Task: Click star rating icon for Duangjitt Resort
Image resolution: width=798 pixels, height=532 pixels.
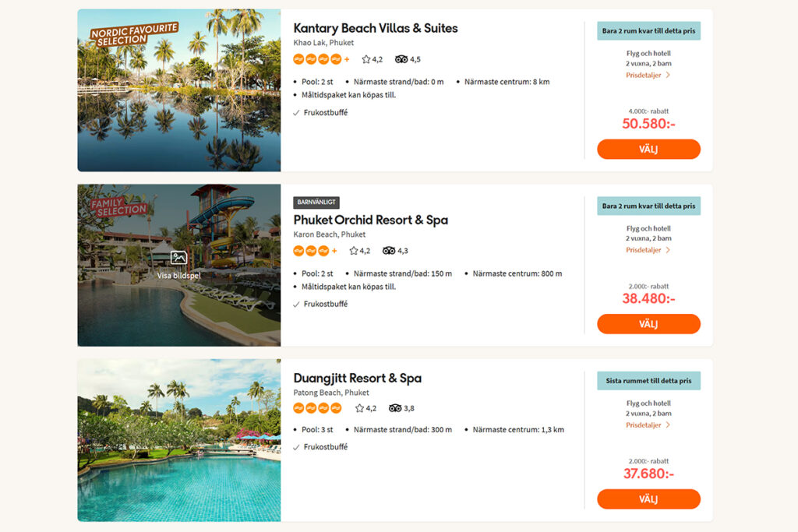Action: (360, 408)
